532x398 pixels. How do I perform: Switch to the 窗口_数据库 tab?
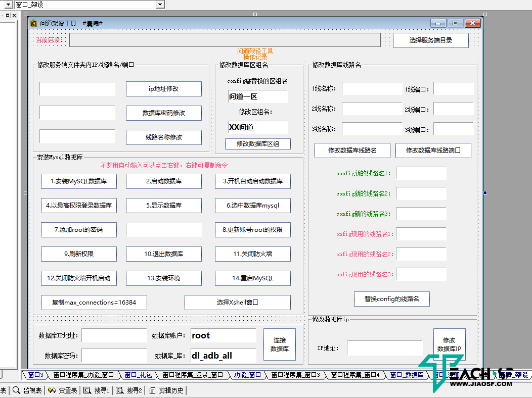point(407,375)
